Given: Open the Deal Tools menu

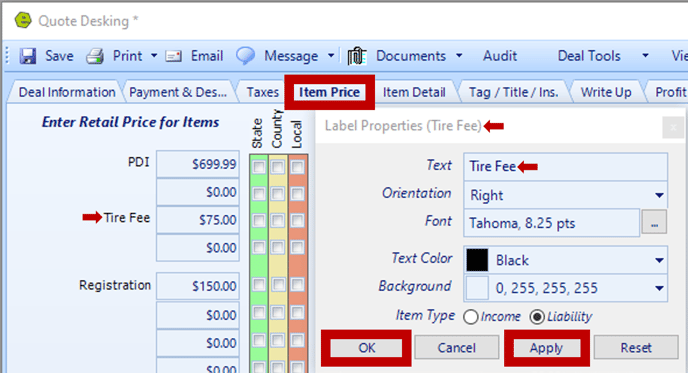Looking at the screenshot, I should point(589,56).
